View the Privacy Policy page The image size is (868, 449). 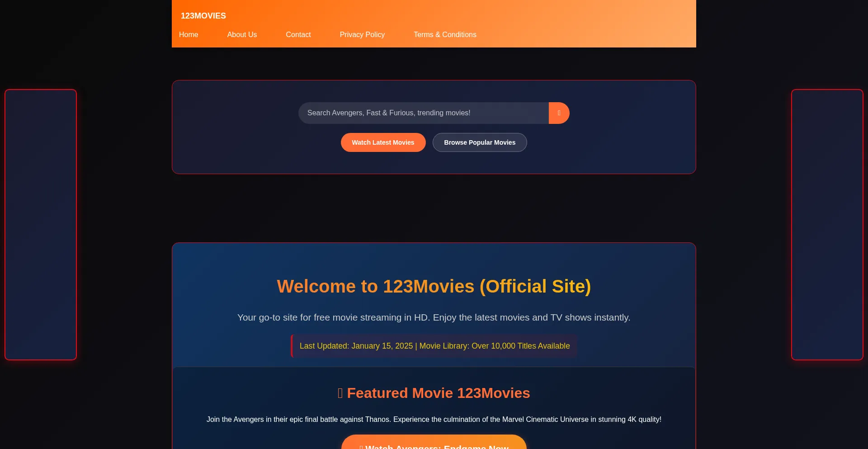(x=362, y=35)
